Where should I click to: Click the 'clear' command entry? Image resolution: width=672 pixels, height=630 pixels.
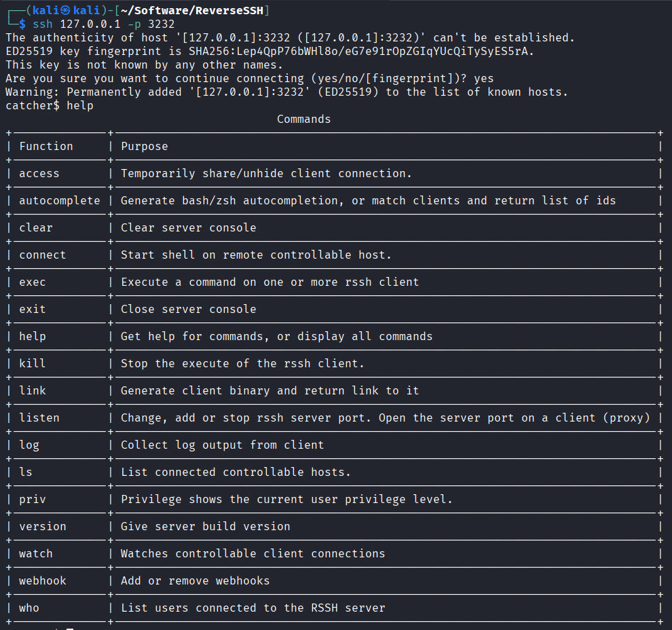(36, 227)
